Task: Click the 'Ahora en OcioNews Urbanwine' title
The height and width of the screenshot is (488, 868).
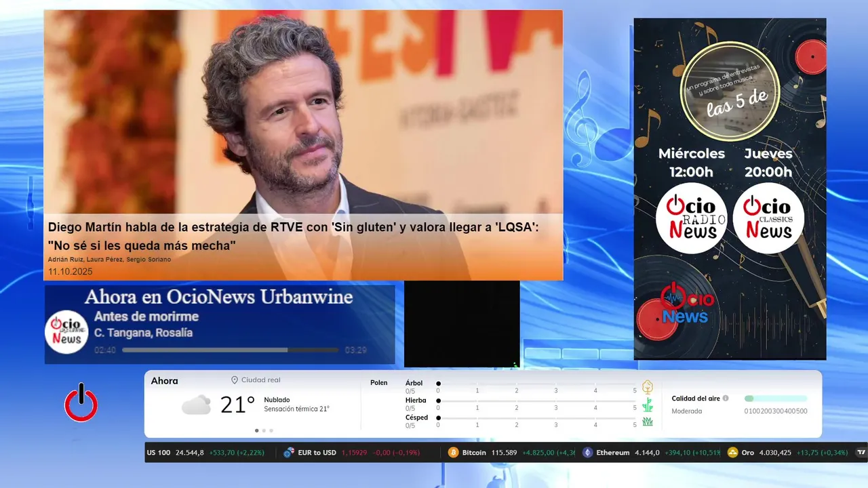Action: [218, 297]
